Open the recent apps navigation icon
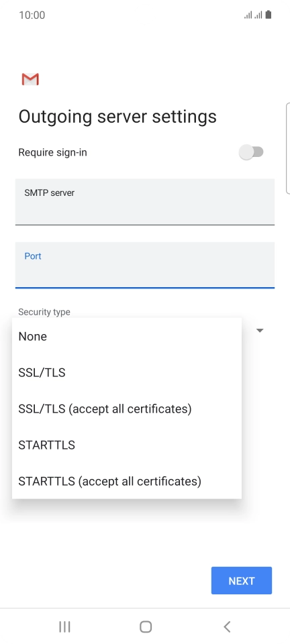290x644 pixels. tap(64, 627)
